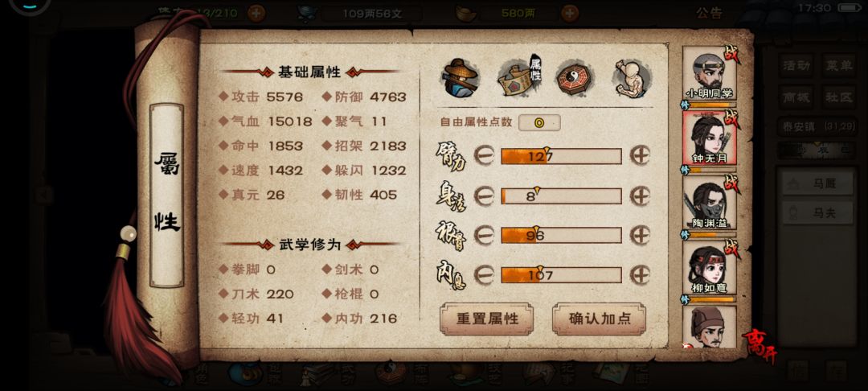Click the 重置属性 reset button
The width and height of the screenshot is (868, 391).
[486, 319]
